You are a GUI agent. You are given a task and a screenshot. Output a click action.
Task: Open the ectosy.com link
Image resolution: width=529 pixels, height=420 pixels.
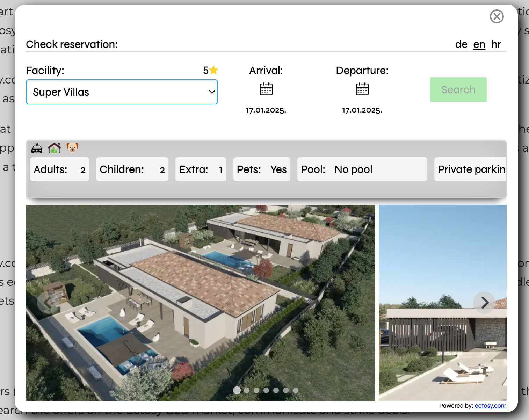[x=490, y=406]
